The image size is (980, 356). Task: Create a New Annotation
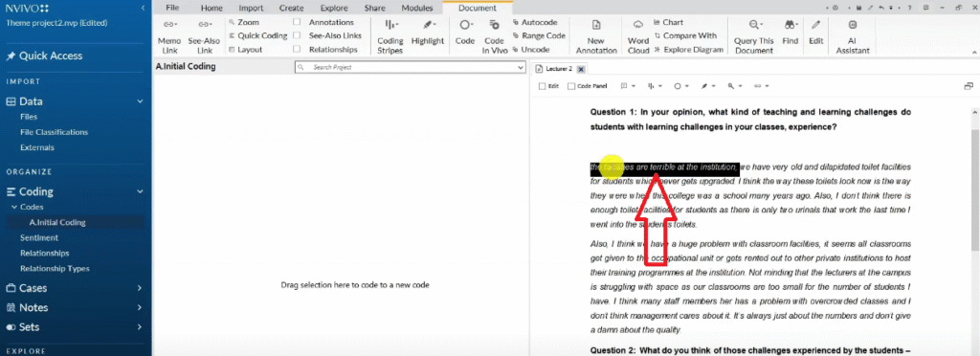tap(596, 36)
